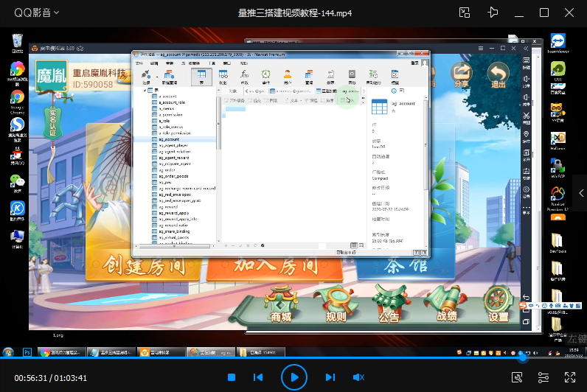Click the 退出 exit icon in game
This screenshot has height=392, width=587.
coord(498,74)
